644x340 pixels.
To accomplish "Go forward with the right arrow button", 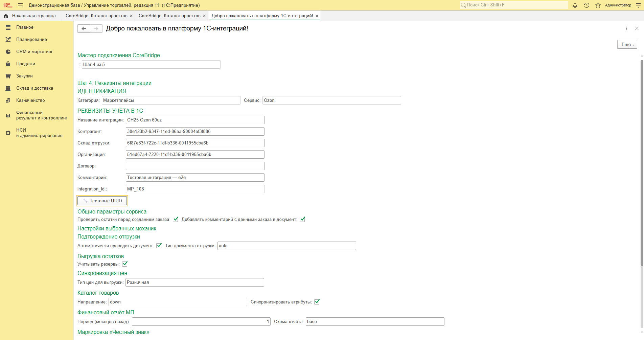I will pyautogui.click(x=96, y=29).
